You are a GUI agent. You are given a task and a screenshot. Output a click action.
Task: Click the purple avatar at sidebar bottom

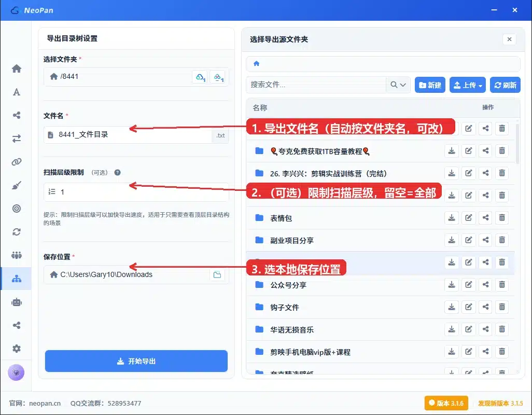[16, 372]
